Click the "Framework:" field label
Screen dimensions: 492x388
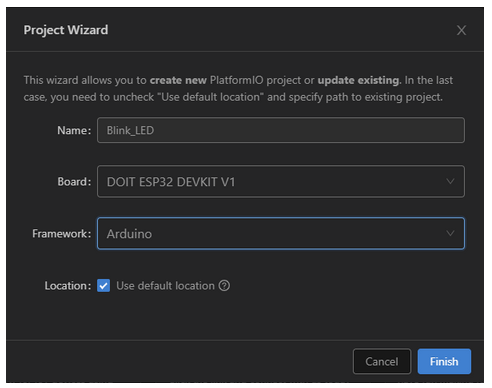[x=61, y=234]
